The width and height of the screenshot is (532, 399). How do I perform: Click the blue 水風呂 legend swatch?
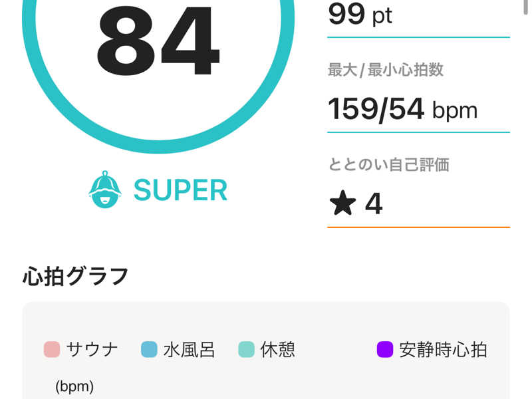point(149,350)
